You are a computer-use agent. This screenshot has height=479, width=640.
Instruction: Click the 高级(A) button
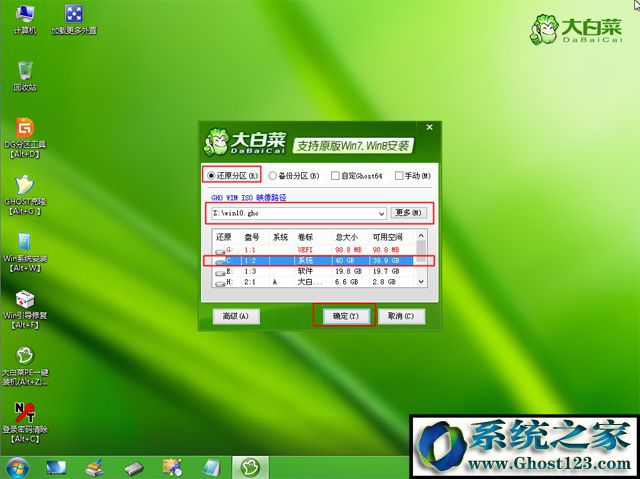pos(236,316)
